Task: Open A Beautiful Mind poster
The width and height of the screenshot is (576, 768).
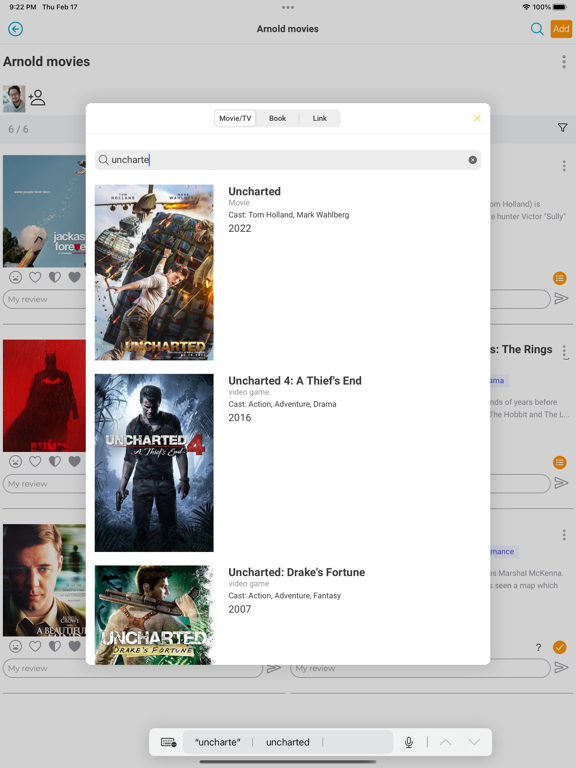Action: [x=44, y=580]
